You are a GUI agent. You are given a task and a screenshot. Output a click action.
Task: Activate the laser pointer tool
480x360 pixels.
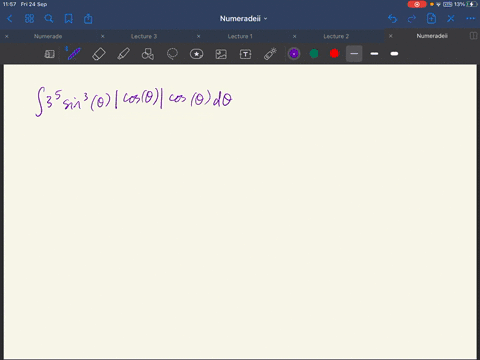tap(270, 54)
